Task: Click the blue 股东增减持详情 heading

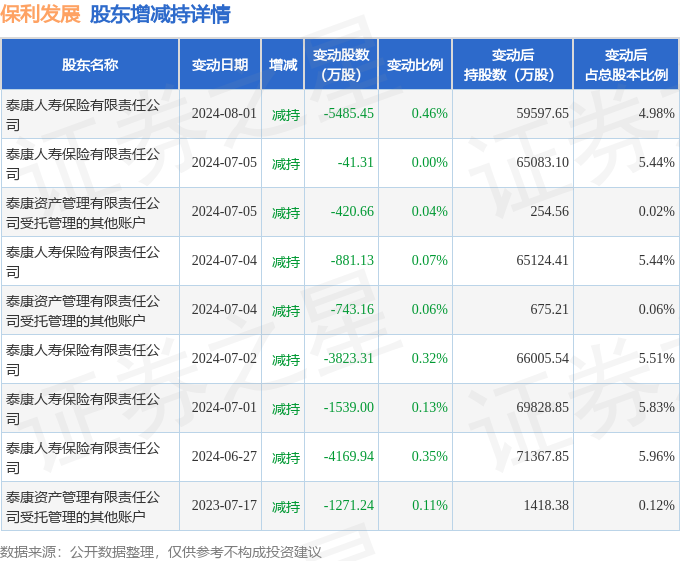Action: click(160, 14)
